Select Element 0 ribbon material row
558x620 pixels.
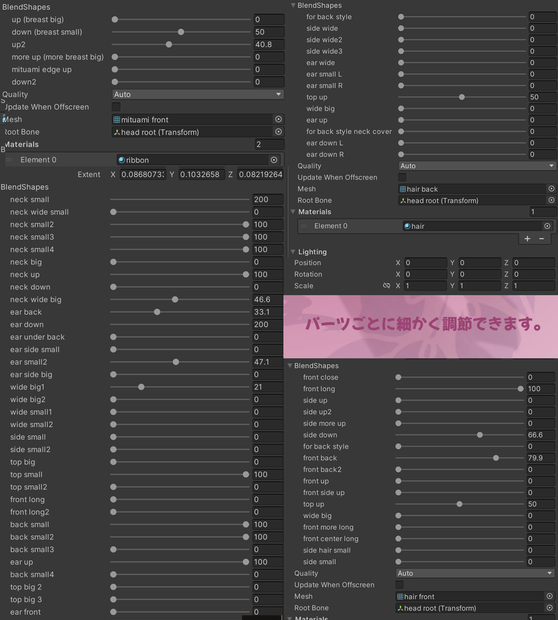point(142,160)
